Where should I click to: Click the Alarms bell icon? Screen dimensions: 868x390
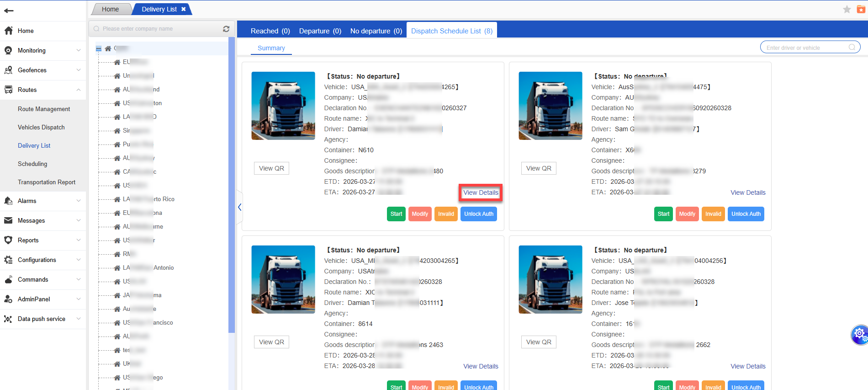[8, 201]
